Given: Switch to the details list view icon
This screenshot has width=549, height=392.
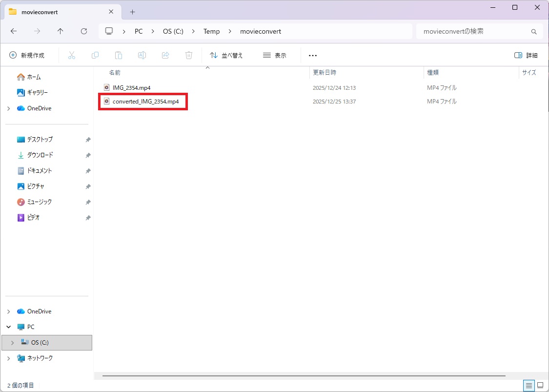Looking at the screenshot, I should pos(529,385).
